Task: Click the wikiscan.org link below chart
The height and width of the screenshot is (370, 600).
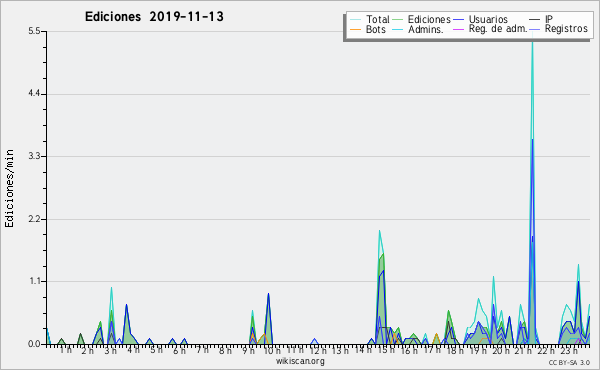Action: coord(300,361)
